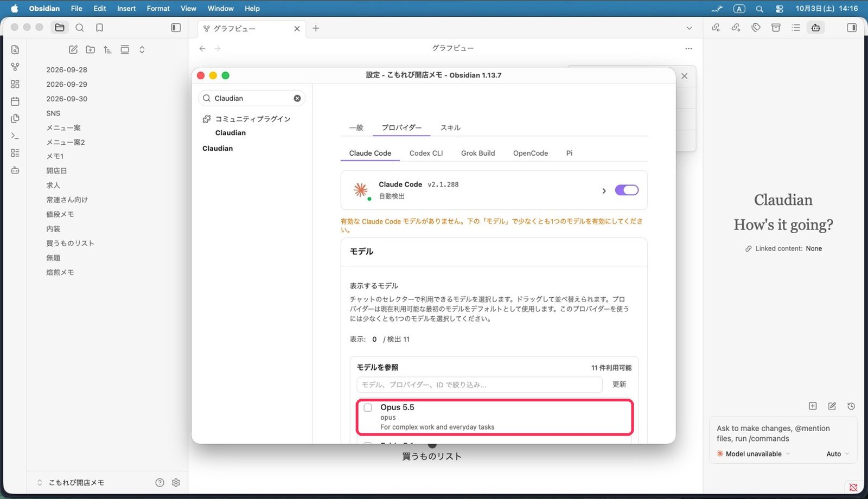The width and height of the screenshot is (868, 499).
Task: Open the Auto mode dropdown
Action: point(838,454)
